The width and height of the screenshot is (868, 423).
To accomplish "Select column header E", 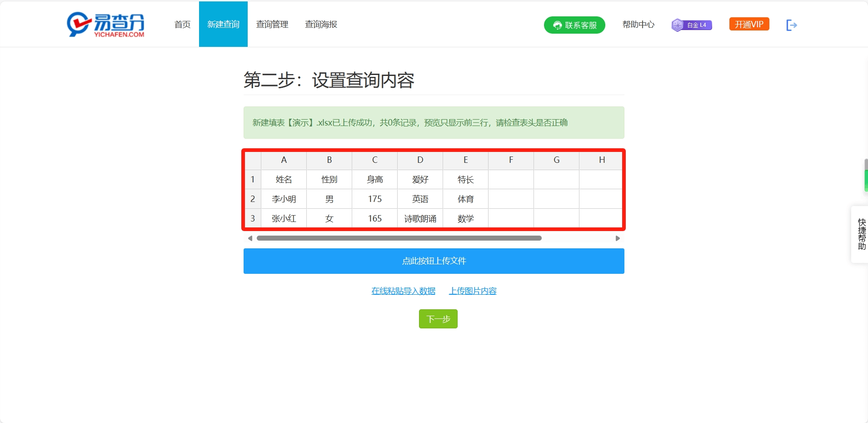I will click(x=466, y=160).
